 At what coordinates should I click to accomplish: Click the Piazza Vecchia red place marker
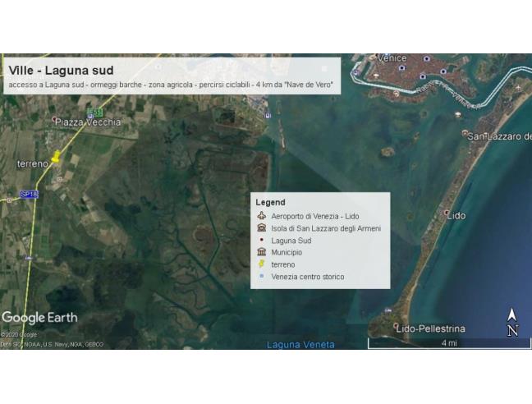point(56,120)
